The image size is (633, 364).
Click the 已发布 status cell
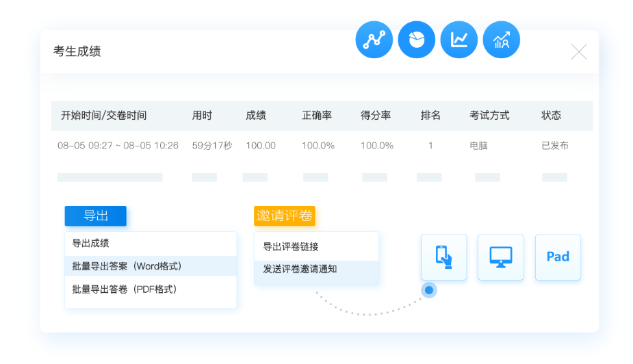coord(554,146)
